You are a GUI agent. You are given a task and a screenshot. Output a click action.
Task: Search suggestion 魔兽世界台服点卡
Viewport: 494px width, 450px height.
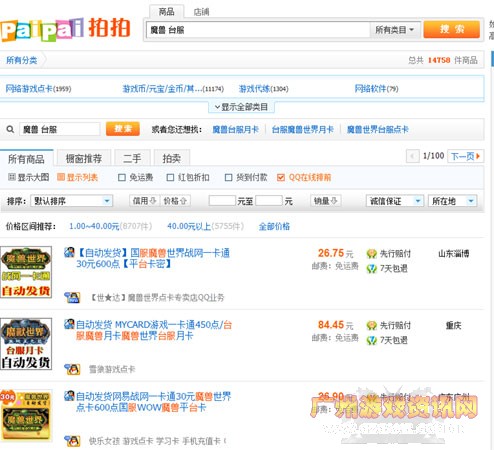click(x=378, y=129)
